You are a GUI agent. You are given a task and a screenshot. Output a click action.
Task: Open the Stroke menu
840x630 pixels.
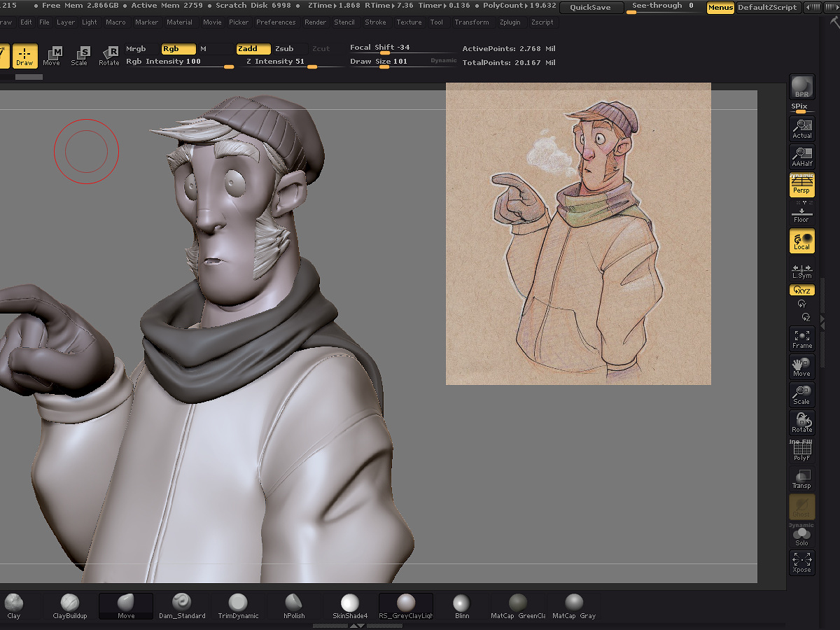[x=375, y=22]
